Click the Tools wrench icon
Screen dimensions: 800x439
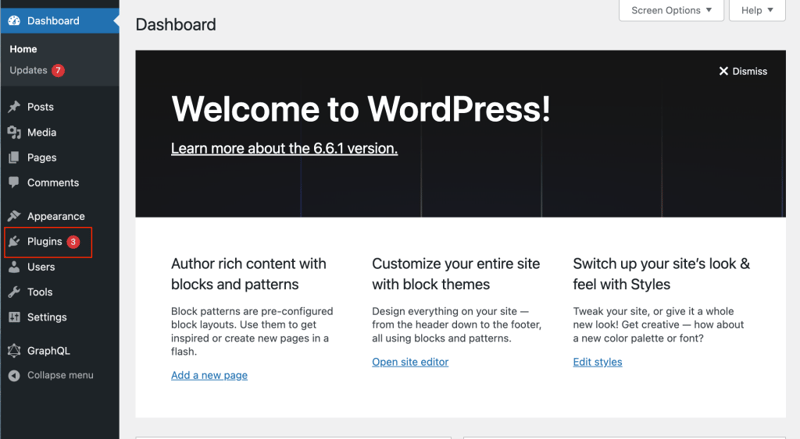(14, 292)
